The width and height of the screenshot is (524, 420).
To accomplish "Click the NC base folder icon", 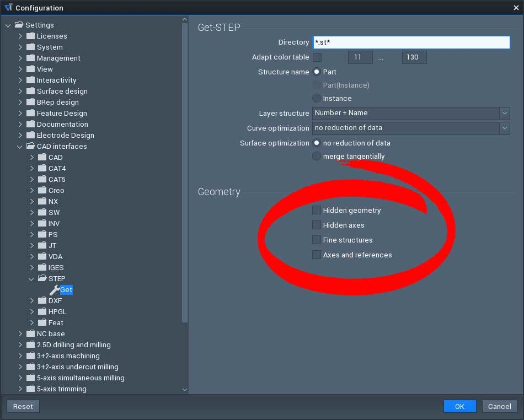I will 30,333.
